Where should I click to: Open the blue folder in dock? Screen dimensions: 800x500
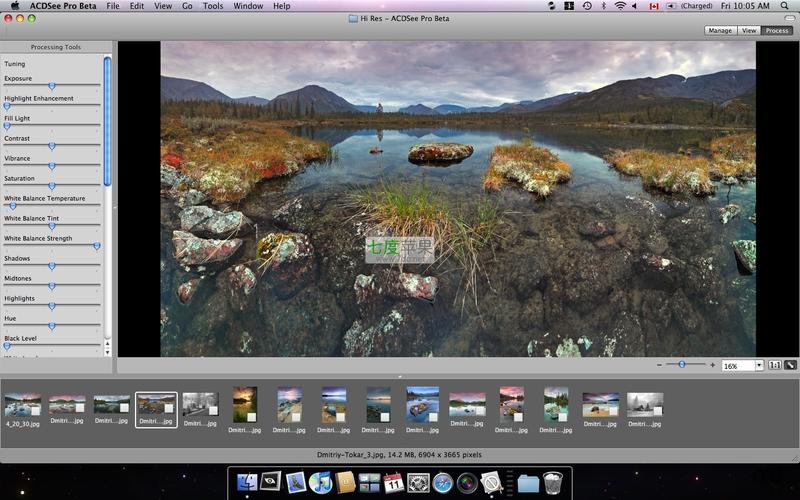click(x=528, y=484)
